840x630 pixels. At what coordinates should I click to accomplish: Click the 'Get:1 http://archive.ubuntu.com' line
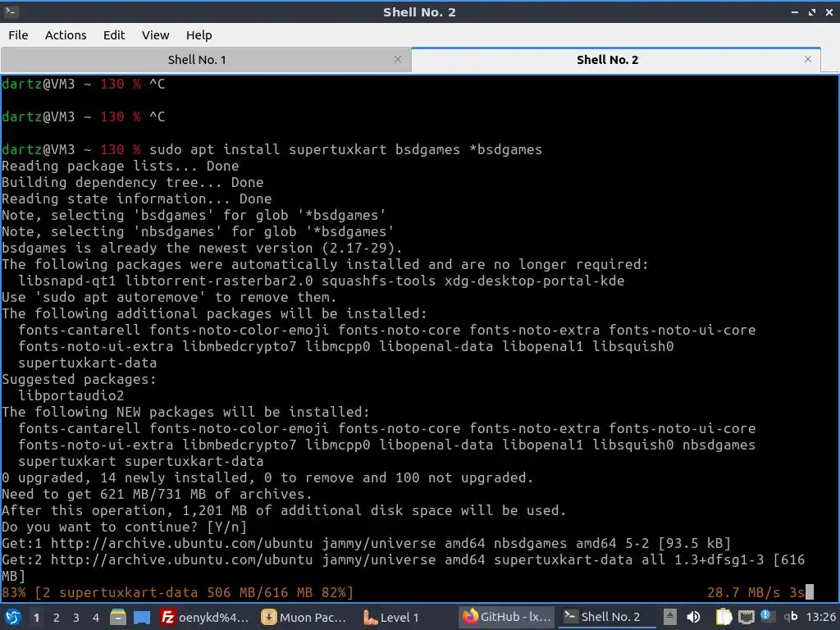367,543
